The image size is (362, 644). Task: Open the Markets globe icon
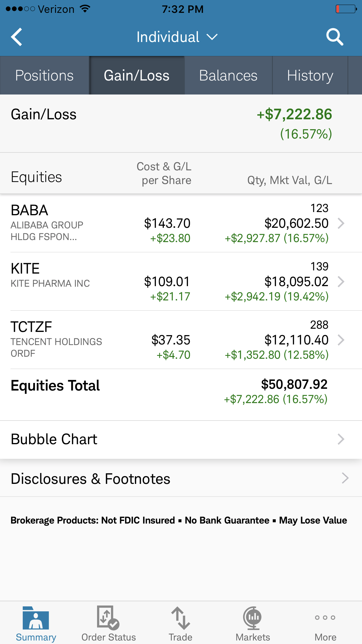(x=252, y=618)
